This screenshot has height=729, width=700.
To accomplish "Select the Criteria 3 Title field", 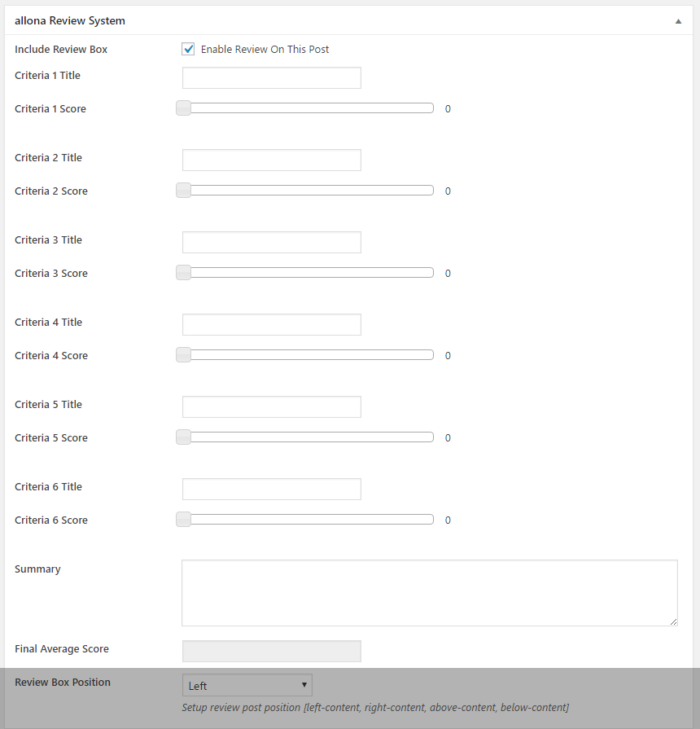I will tap(271, 243).
